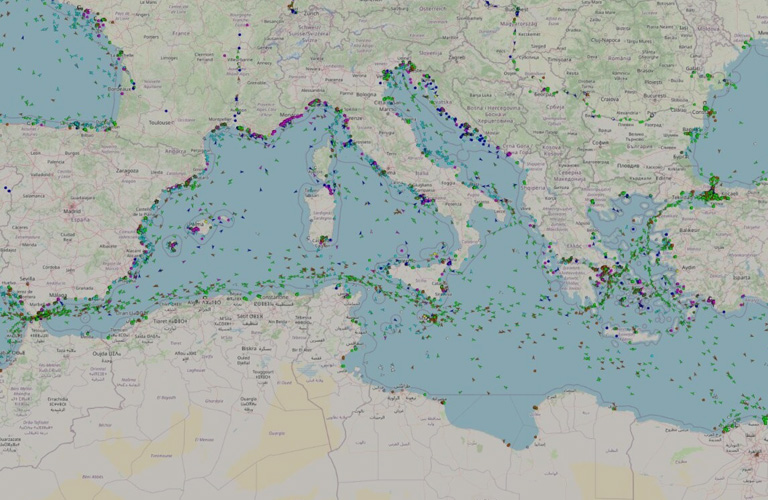
Task: Click the Szeged city label
Action: click(x=538, y=47)
